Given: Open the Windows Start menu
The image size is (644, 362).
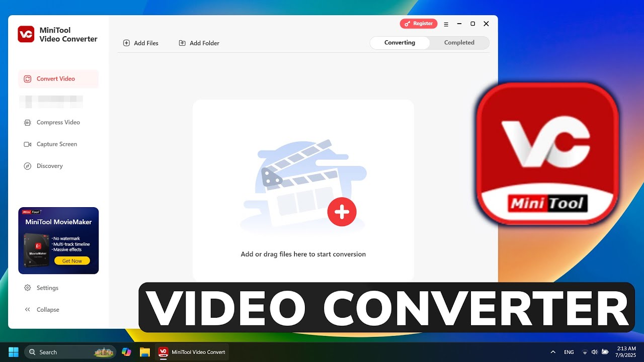Looking at the screenshot, I should 14,352.
